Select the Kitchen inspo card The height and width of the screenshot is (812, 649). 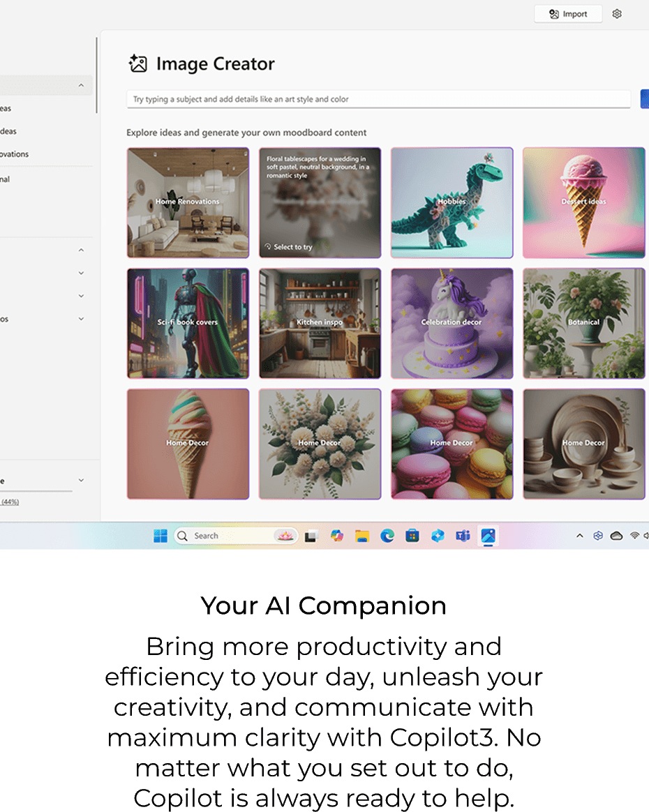pos(320,323)
